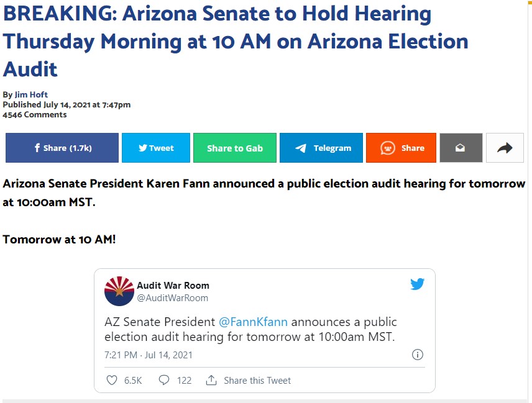The width and height of the screenshot is (532, 403).
Task: Click the forward share arrow icon
Action: pos(505,148)
